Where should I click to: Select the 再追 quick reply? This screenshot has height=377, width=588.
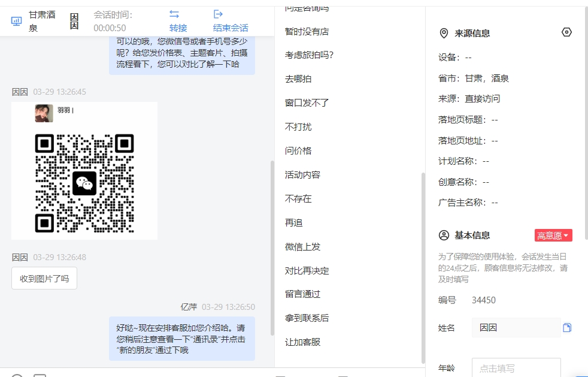[293, 223]
